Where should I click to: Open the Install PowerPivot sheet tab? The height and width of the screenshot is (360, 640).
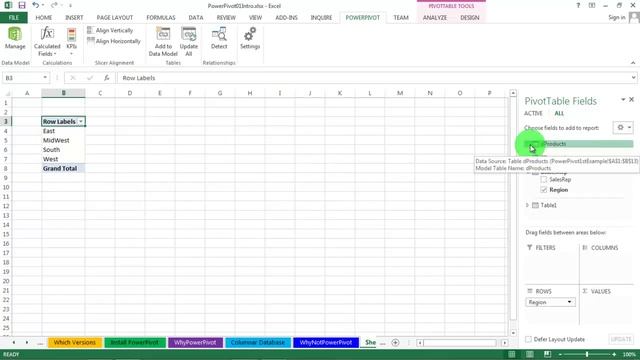135,342
